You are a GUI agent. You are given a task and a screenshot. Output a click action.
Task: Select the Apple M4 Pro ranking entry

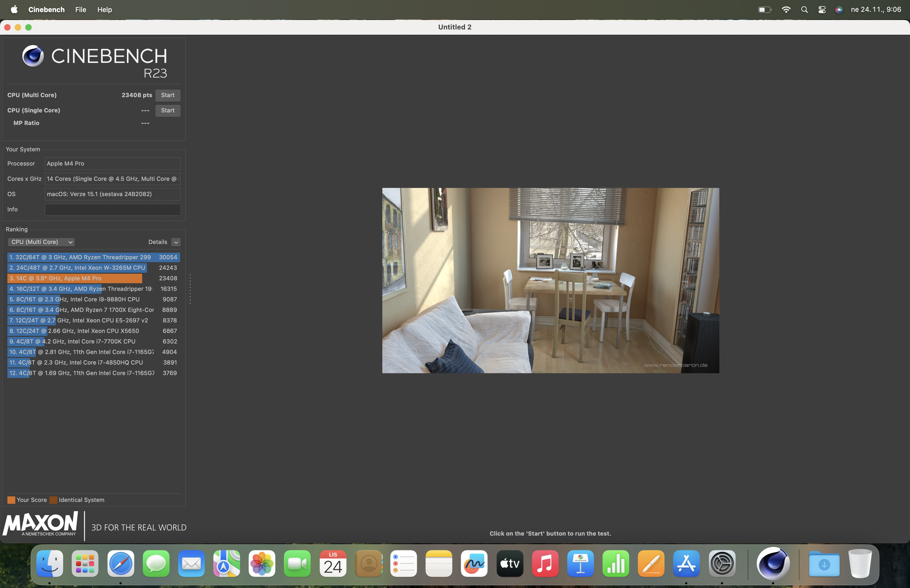(75, 278)
